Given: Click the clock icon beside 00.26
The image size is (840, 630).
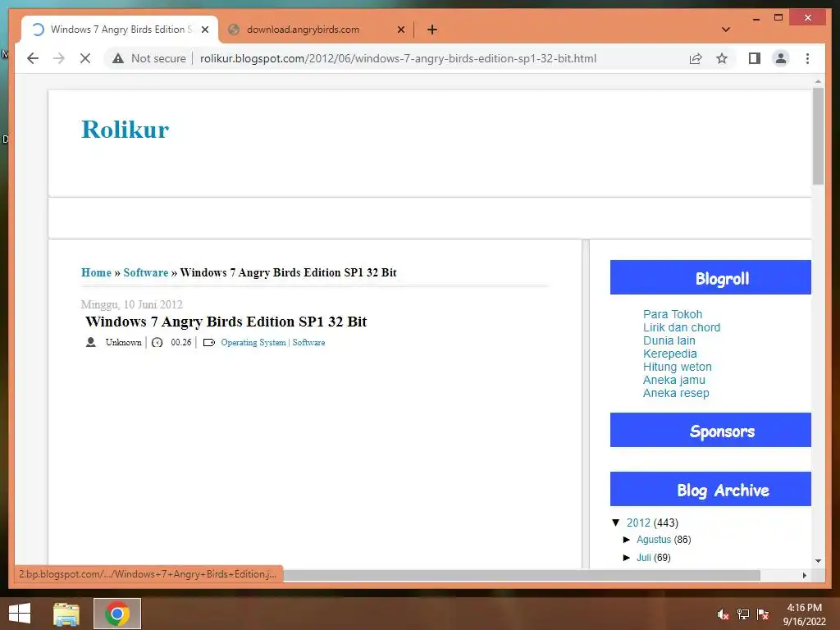Looking at the screenshot, I should pos(157,342).
